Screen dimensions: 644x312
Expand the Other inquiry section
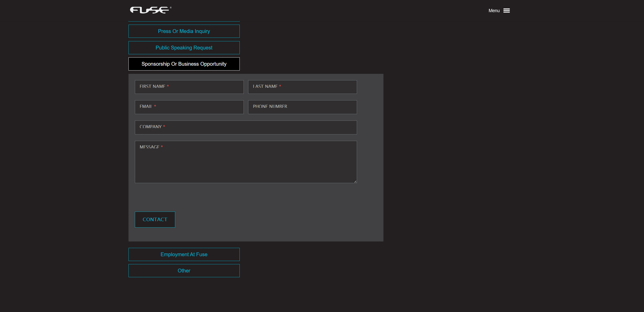184,271
